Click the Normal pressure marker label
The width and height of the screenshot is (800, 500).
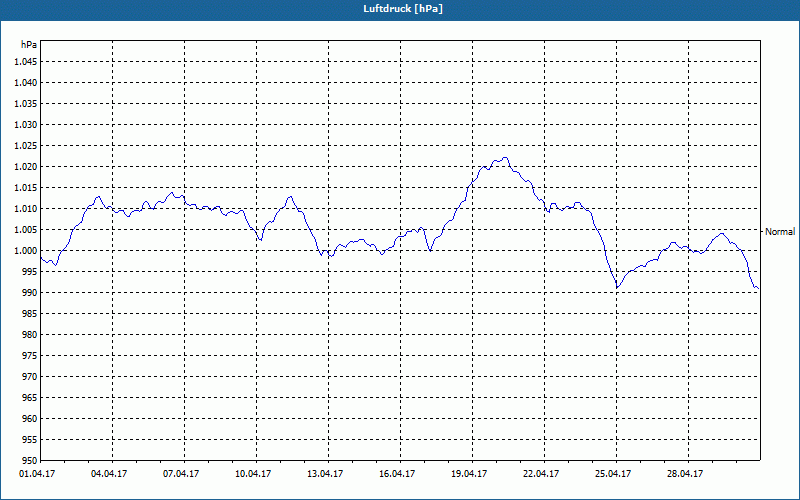pyautogui.click(x=780, y=232)
